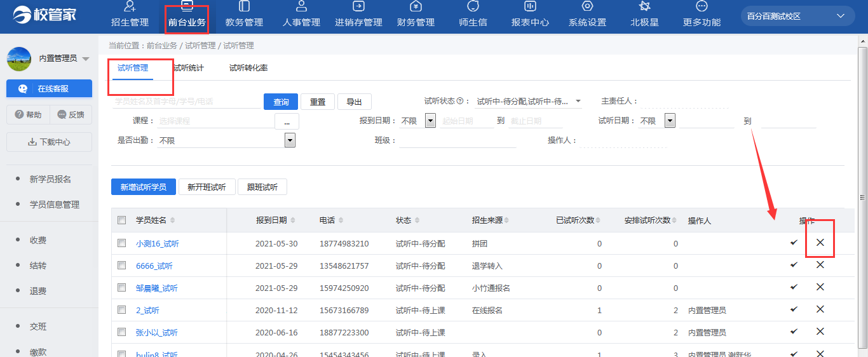Image resolution: width=868 pixels, height=357 pixels.
Task: Check the box for 张小以_试听
Action: point(122,332)
